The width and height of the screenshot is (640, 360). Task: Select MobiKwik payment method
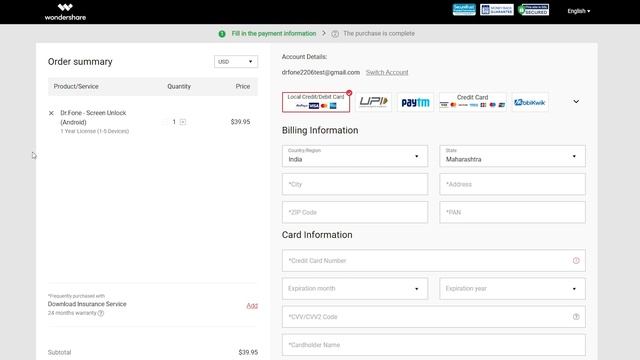click(x=530, y=102)
